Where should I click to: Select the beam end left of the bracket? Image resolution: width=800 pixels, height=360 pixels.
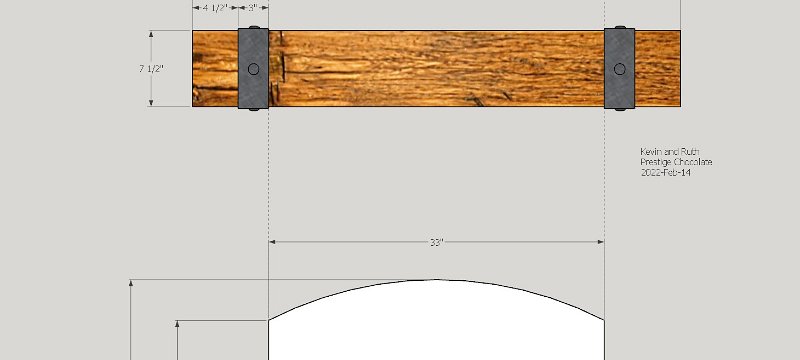click(215, 68)
